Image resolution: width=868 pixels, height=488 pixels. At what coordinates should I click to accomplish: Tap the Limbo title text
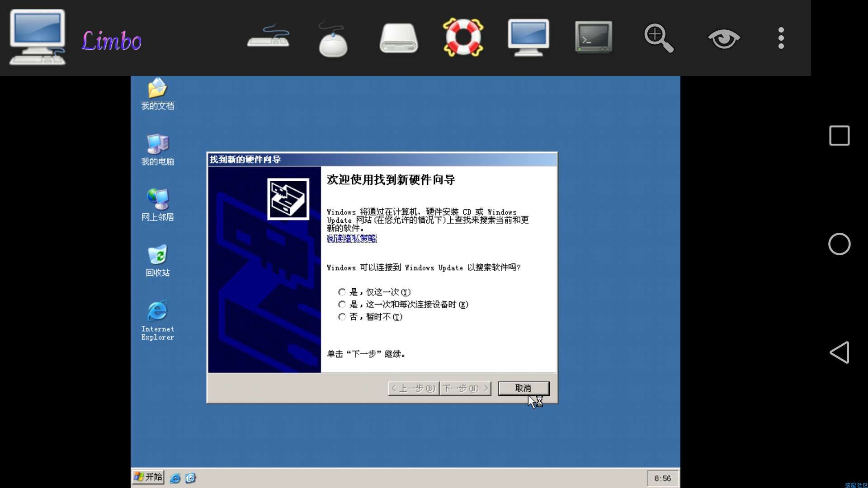click(x=111, y=41)
